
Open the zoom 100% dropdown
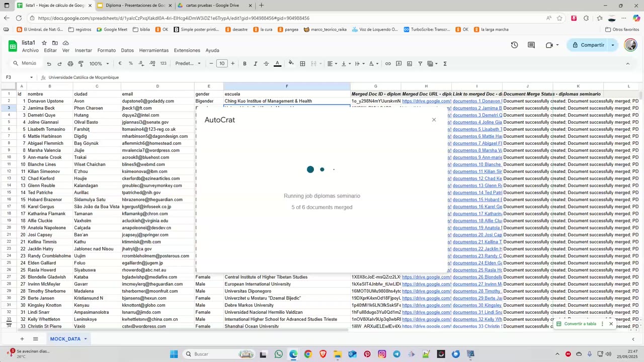[x=99, y=64]
